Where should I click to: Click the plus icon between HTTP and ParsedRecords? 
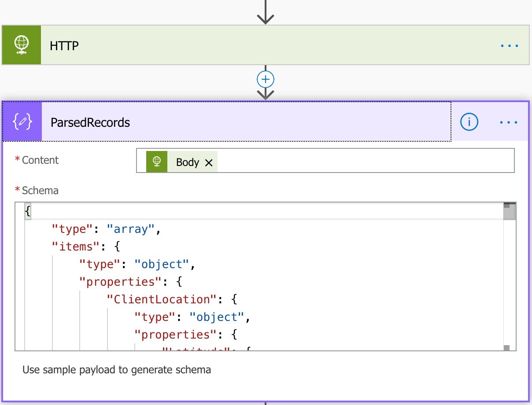coord(265,79)
